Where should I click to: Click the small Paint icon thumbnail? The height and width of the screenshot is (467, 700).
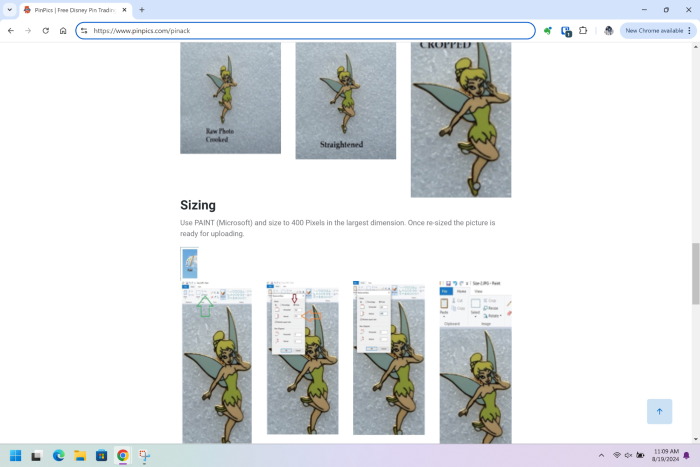point(189,263)
